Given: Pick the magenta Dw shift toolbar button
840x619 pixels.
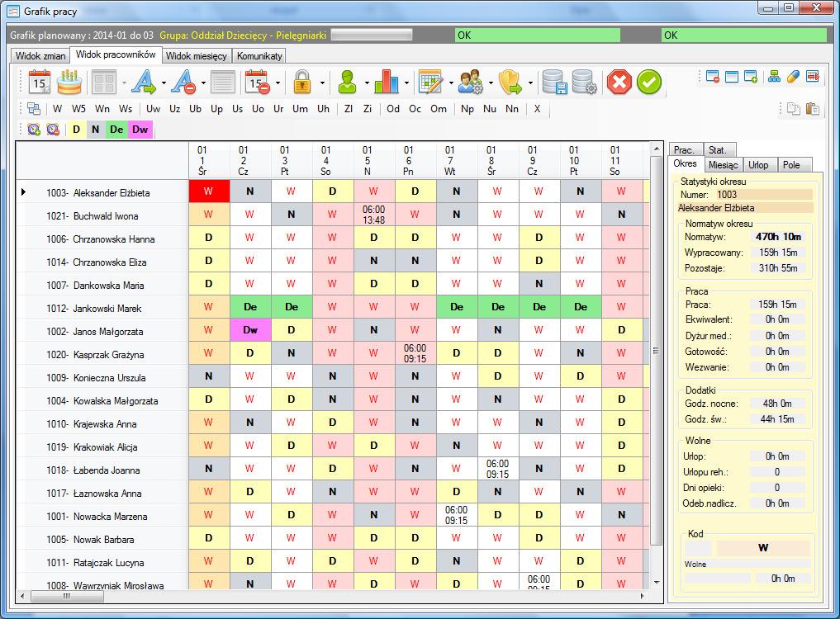Looking at the screenshot, I should coord(140,129).
